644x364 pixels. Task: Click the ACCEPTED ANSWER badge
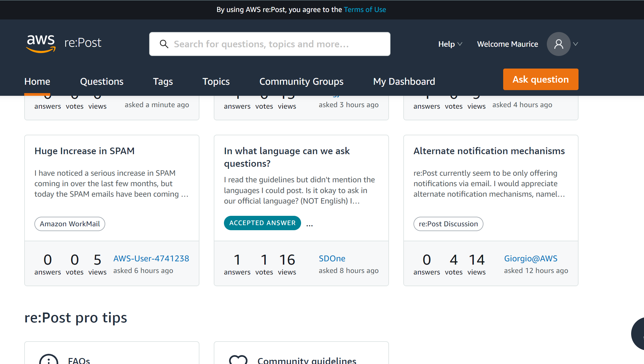[262, 223]
